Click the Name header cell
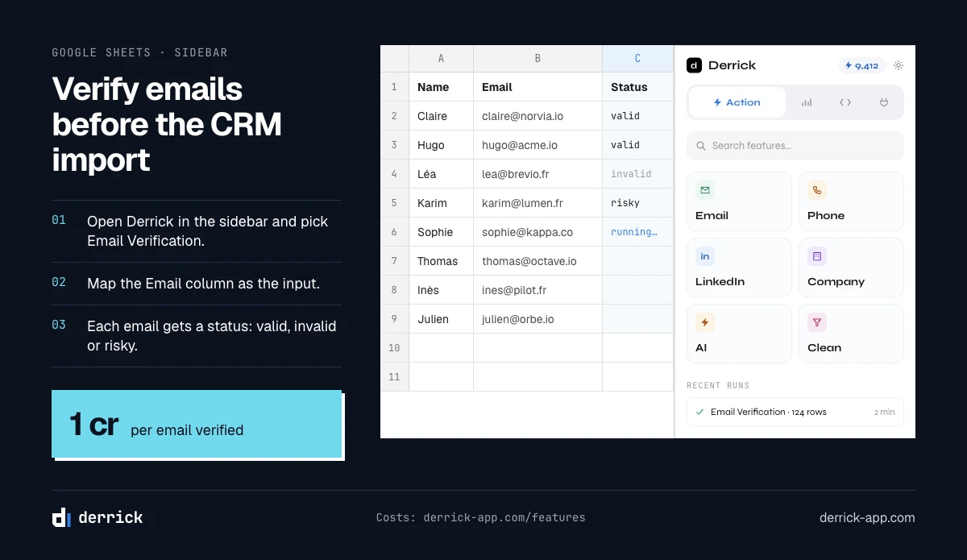 [441, 87]
